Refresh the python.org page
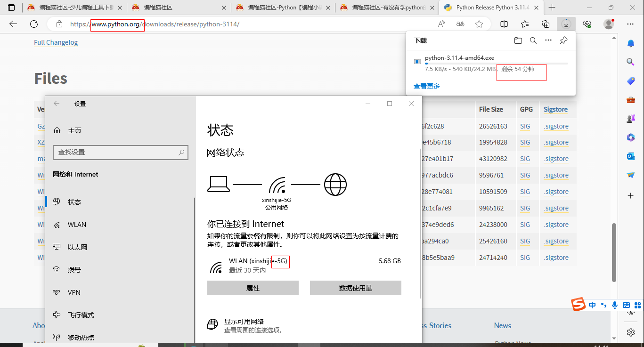Viewport: 644px width, 347px height. tap(34, 24)
